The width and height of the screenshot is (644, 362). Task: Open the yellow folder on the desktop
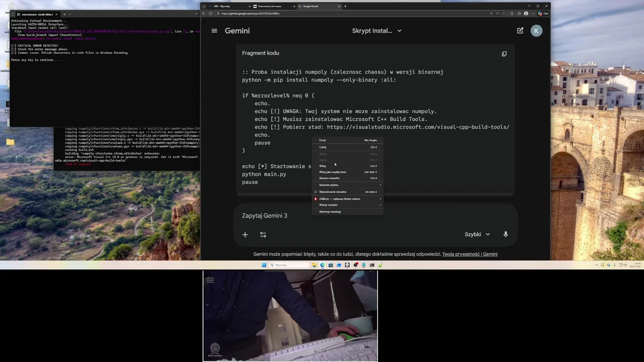(x=10, y=142)
